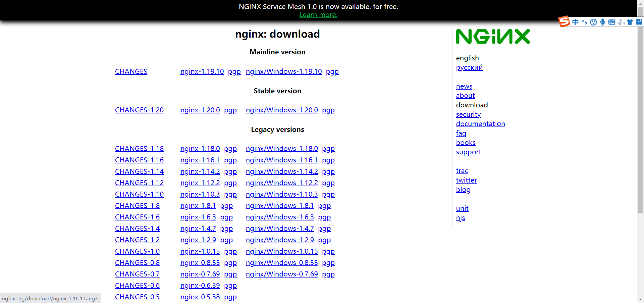Visit the trac link in sidebar
The height and width of the screenshot is (303, 644).
(x=462, y=171)
